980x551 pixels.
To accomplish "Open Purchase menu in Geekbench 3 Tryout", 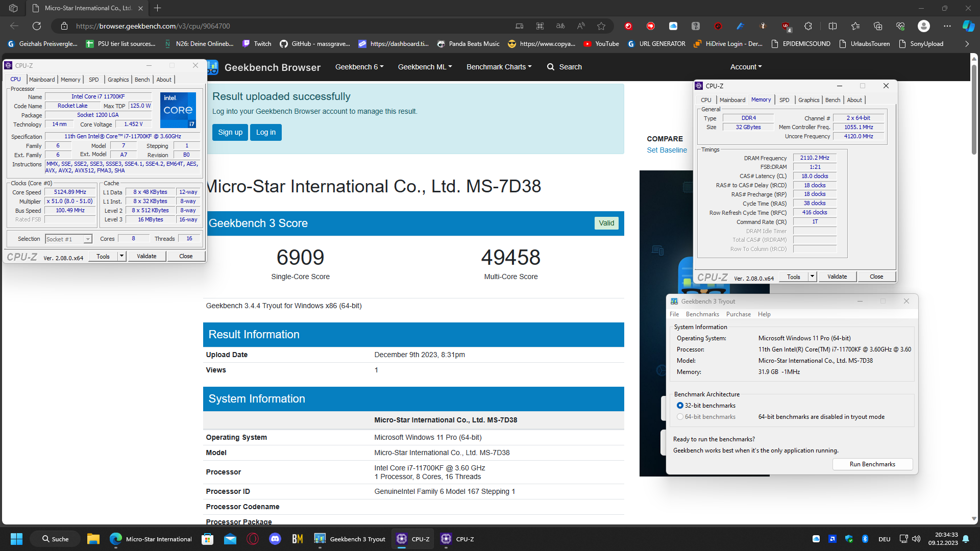I will coord(738,314).
